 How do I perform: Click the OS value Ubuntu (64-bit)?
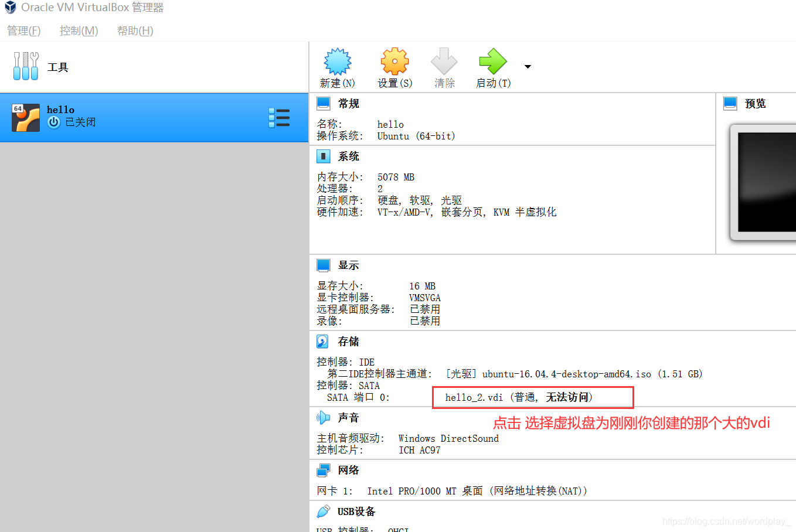click(x=416, y=136)
